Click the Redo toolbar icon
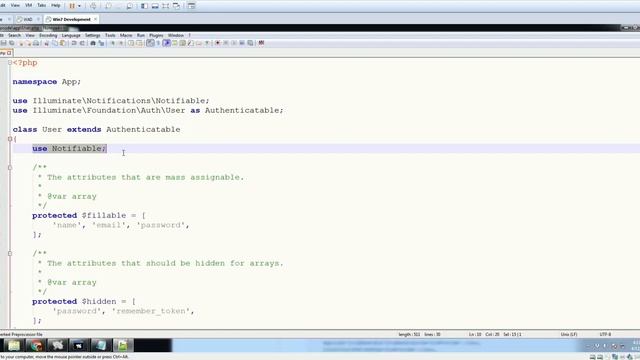The image size is (640, 360). point(82,43)
